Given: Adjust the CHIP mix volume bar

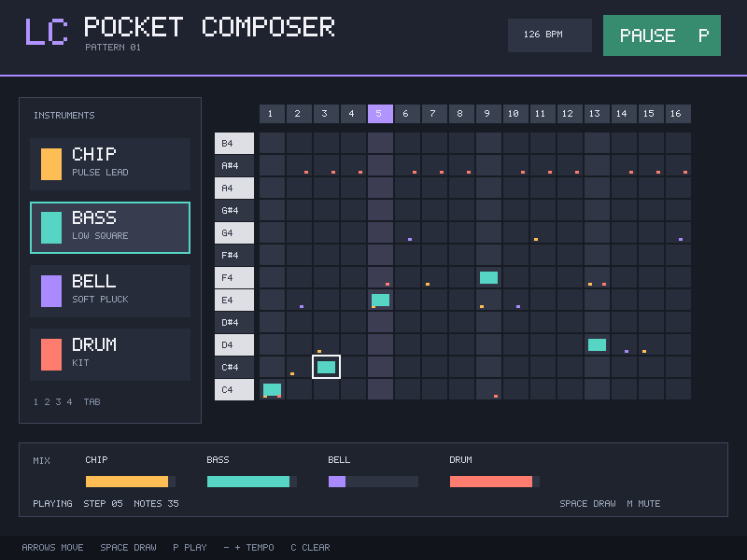Looking at the screenshot, I should pyautogui.click(x=131, y=482).
